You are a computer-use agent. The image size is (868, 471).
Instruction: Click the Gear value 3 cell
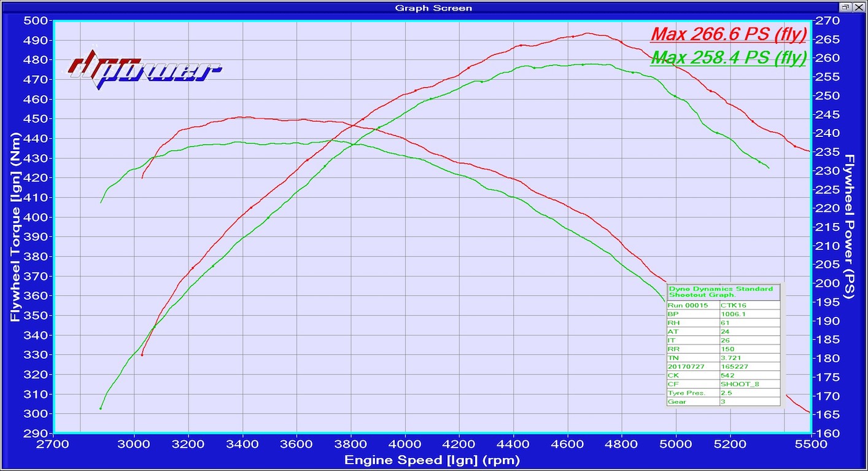749,402
